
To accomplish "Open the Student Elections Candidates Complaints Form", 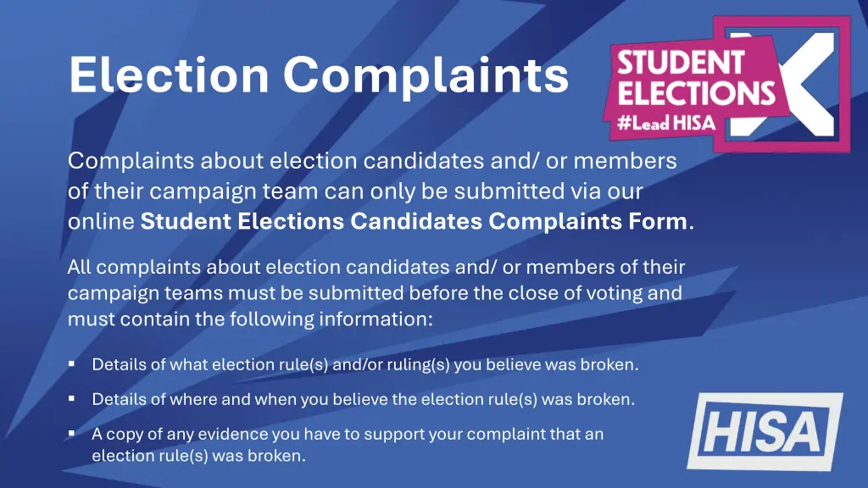I will point(415,222).
